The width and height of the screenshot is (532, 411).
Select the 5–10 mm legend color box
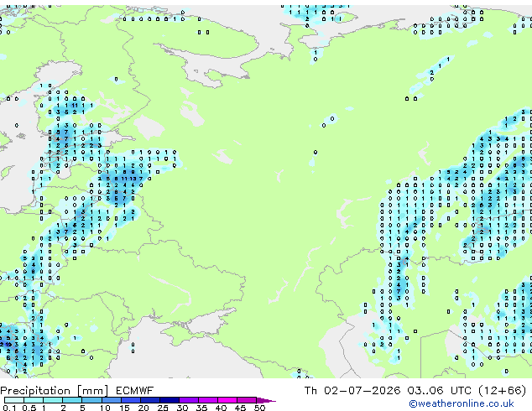pyautogui.click(x=91, y=400)
